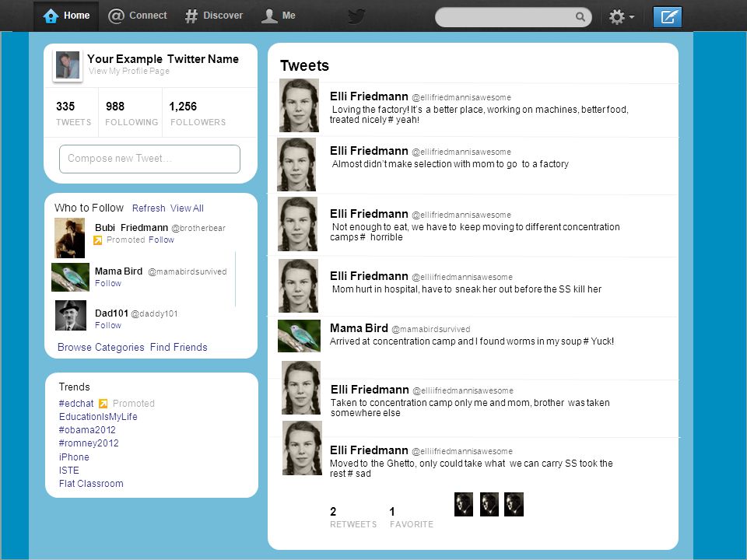Click View All in Who to Follow
Screen dimensions: 747x560
(x=188, y=208)
